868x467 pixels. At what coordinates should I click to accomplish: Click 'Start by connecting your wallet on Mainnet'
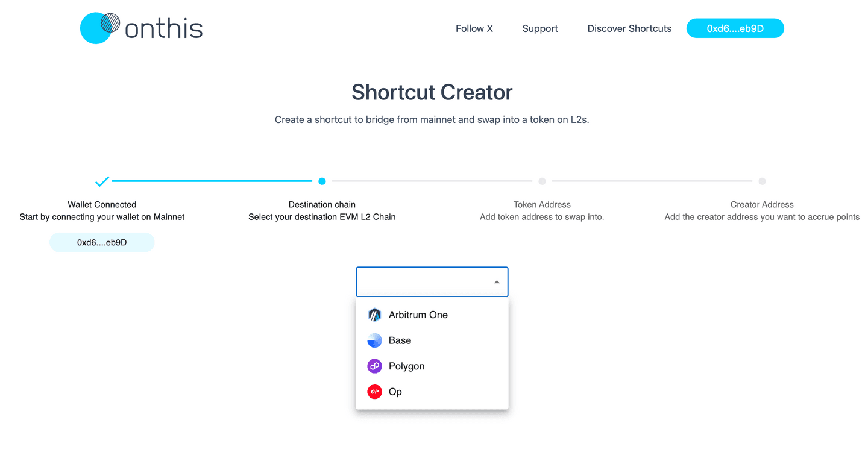102,217
